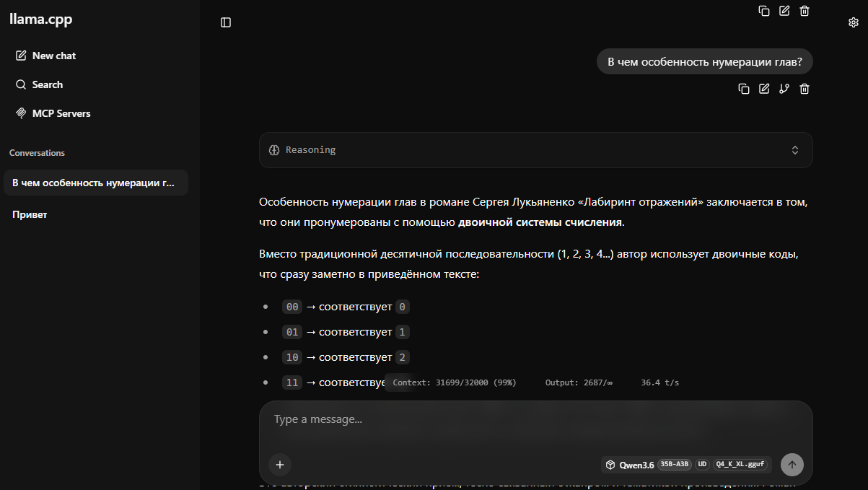Send the message with the arrow button
868x490 pixels.
[792, 465]
